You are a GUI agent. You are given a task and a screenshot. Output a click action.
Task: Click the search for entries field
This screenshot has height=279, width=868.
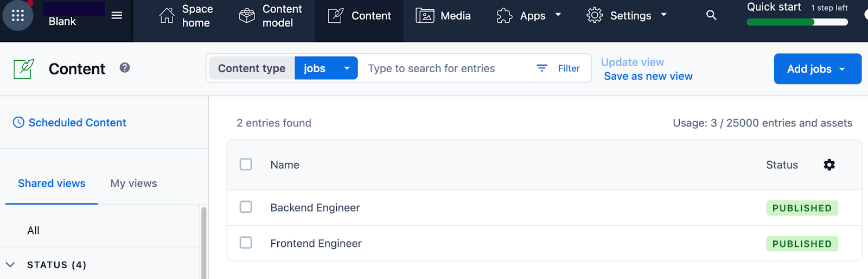445,68
